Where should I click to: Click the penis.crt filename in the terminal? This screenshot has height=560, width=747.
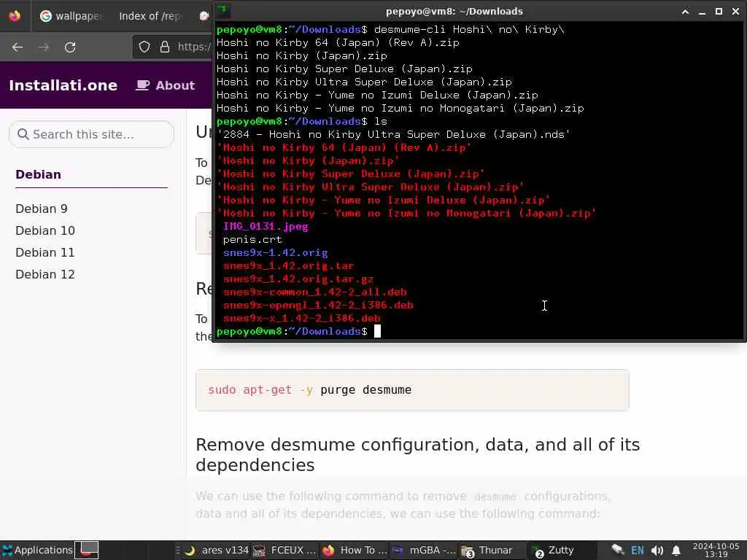click(x=252, y=239)
